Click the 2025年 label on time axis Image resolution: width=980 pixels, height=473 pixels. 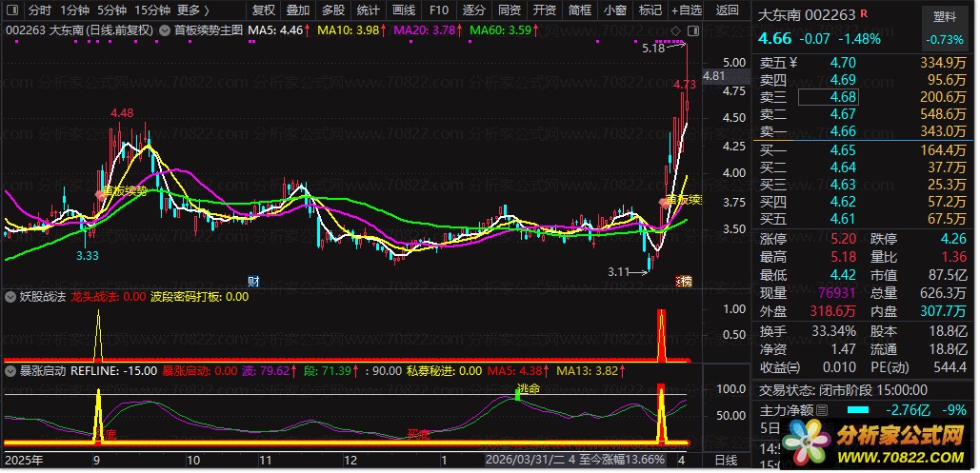point(25,460)
